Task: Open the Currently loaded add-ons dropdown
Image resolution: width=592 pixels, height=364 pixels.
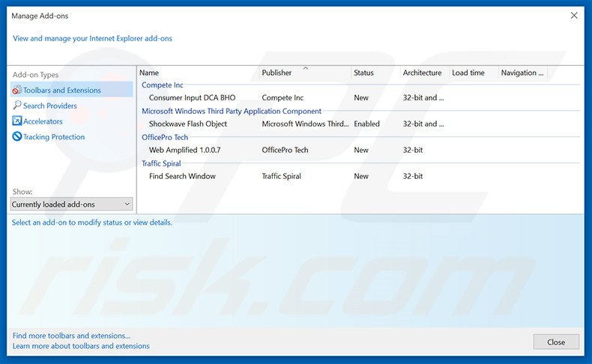Action: pos(71,204)
